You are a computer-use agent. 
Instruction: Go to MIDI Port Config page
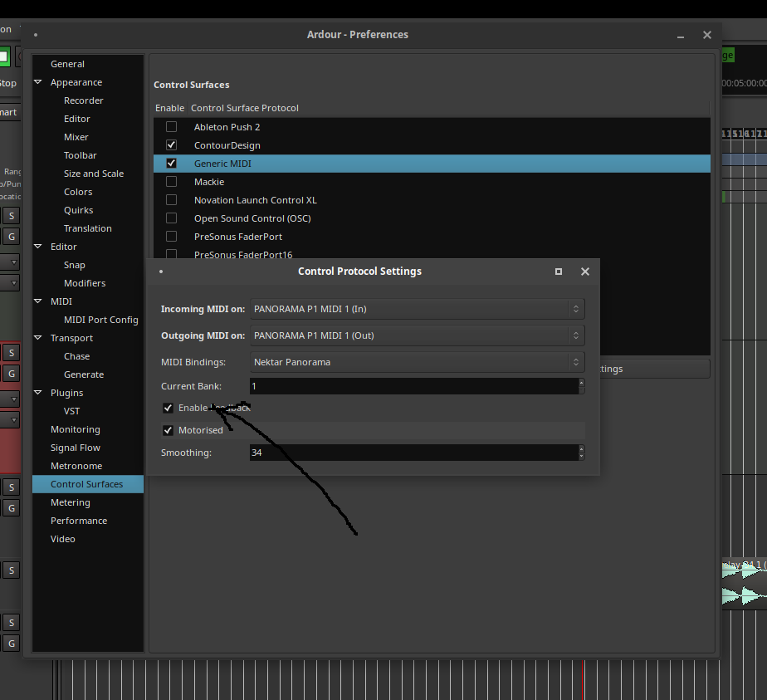(x=100, y=320)
